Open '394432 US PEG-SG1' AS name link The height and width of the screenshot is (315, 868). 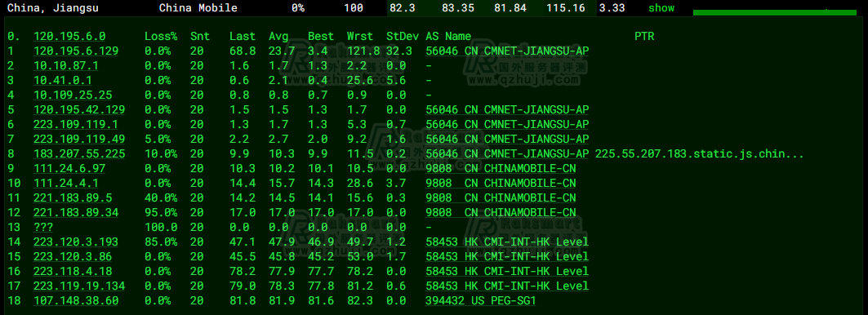pos(480,300)
